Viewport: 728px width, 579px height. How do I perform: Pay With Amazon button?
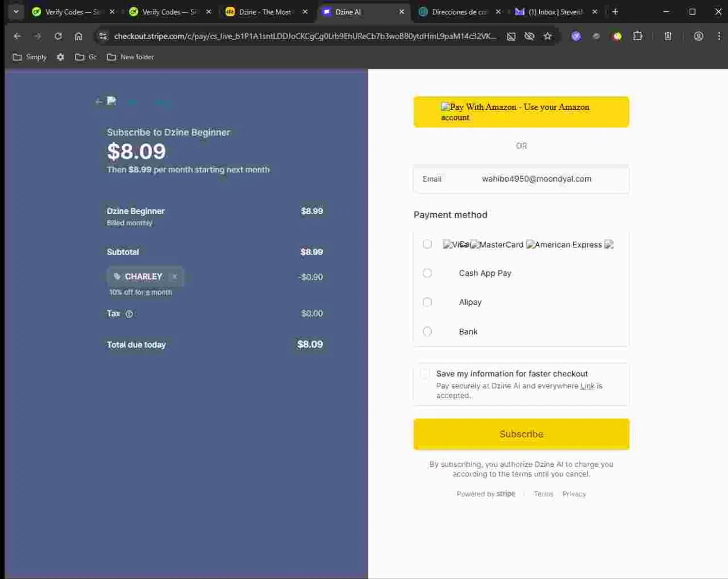(521, 112)
